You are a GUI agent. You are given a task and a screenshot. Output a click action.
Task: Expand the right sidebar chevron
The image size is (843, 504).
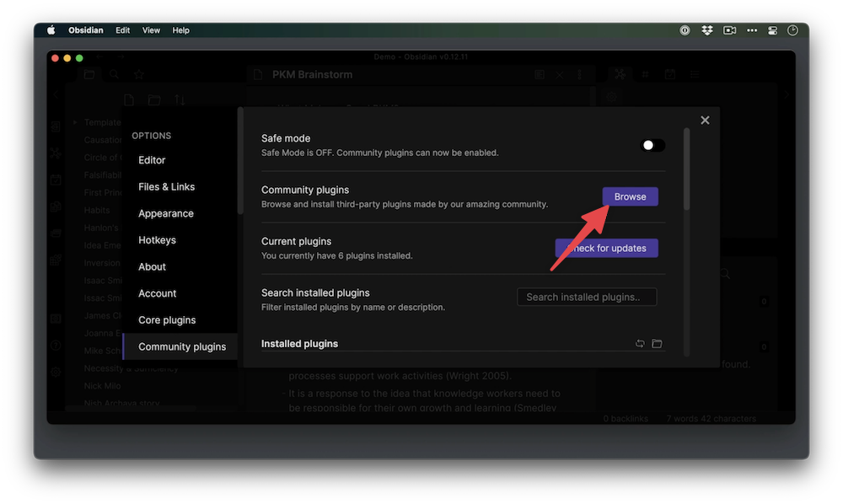pyautogui.click(x=787, y=95)
